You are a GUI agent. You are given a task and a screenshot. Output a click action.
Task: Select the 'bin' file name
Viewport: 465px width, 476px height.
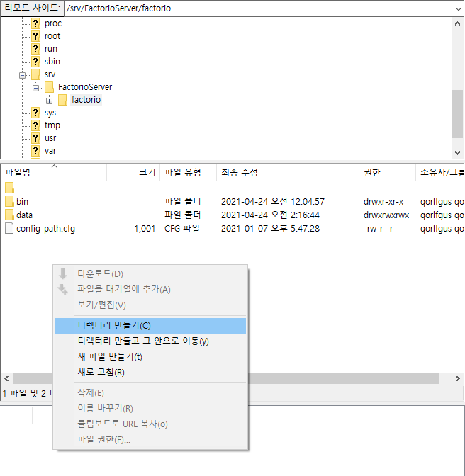(x=22, y=202)
